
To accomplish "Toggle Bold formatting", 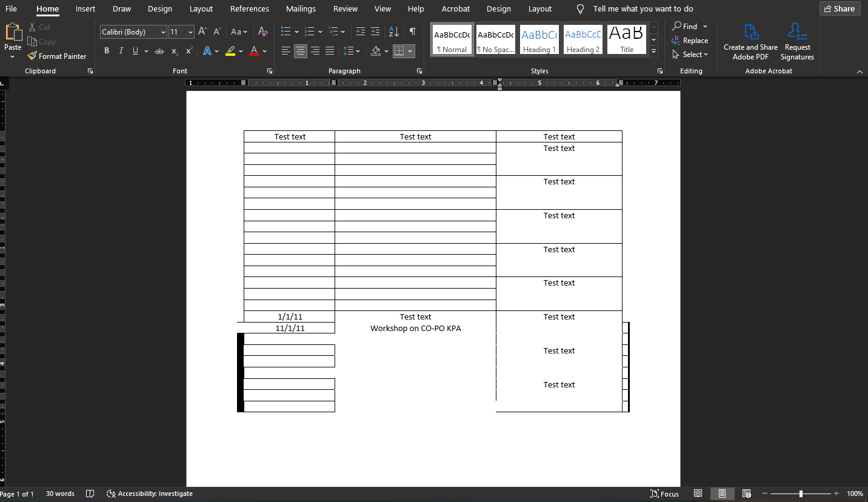I will 107,51.
